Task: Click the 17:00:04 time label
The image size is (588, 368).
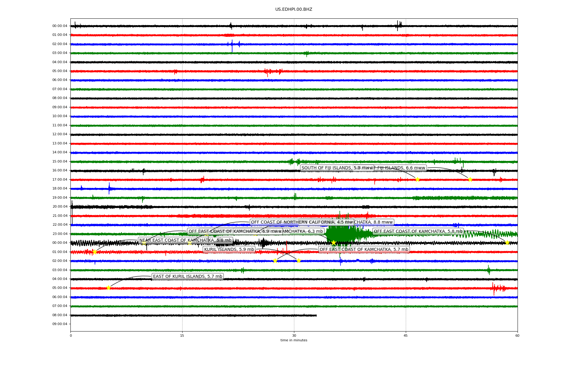Action: click(x=60, y=179)
